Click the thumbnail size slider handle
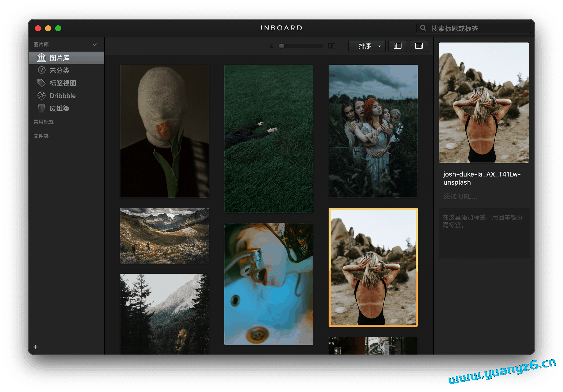This screenshot has height=392, width=563. (281, 46)
